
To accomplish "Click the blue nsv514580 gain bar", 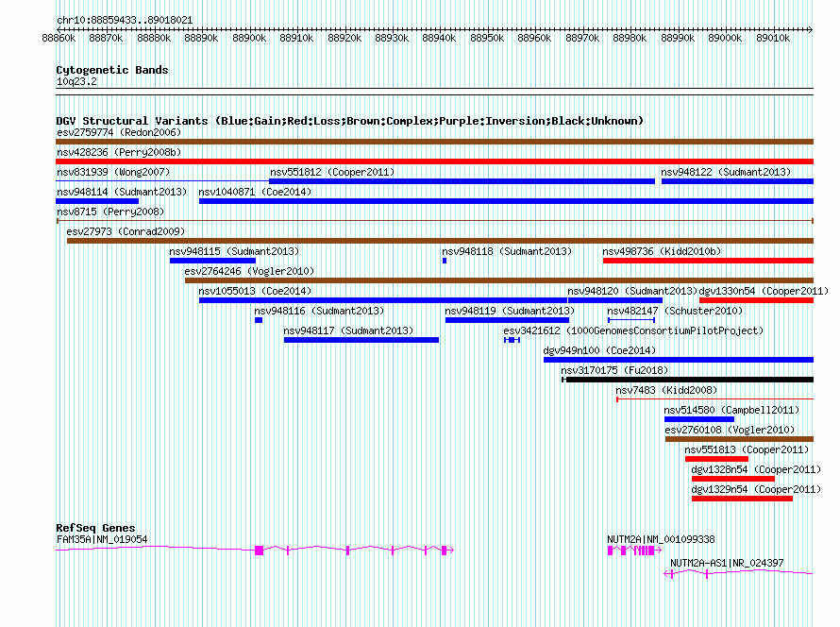I will coord(699,419).
